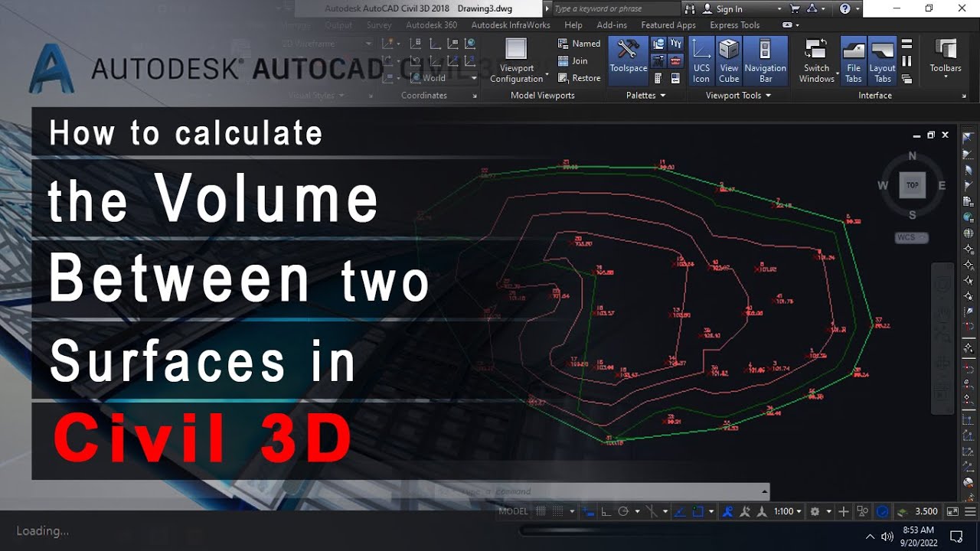Expand the Palettes panel dropdown

tap(663, 96)
